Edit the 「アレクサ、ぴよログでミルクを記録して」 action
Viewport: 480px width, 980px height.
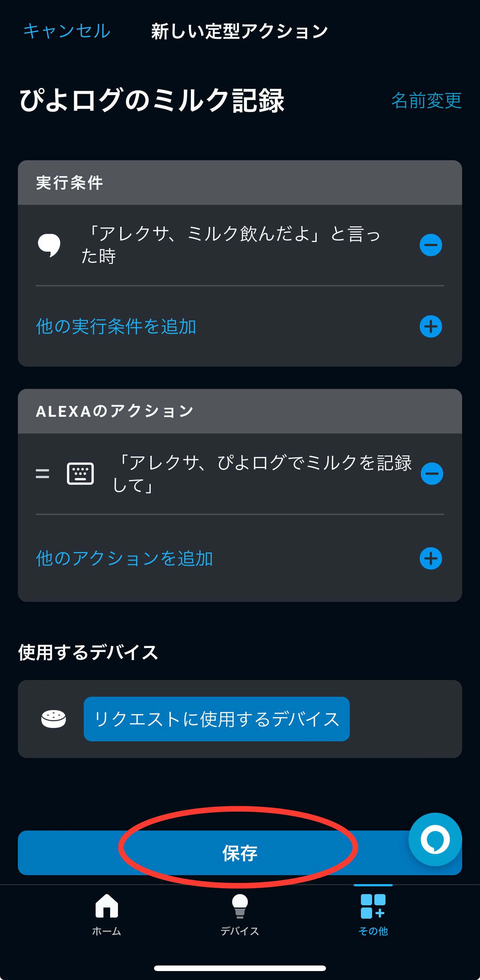(x=263, y=474)
